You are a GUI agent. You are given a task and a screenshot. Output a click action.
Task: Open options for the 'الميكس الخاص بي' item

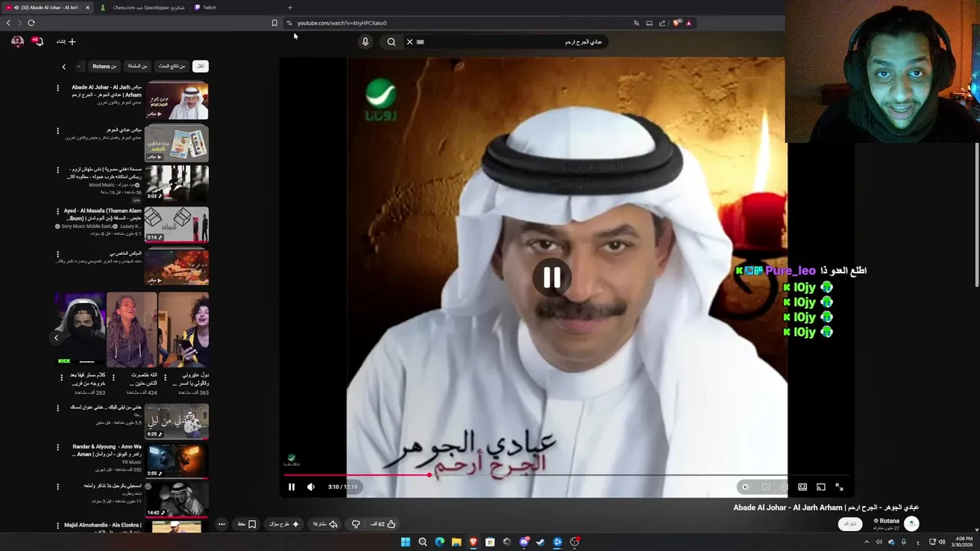pos(57,254)
